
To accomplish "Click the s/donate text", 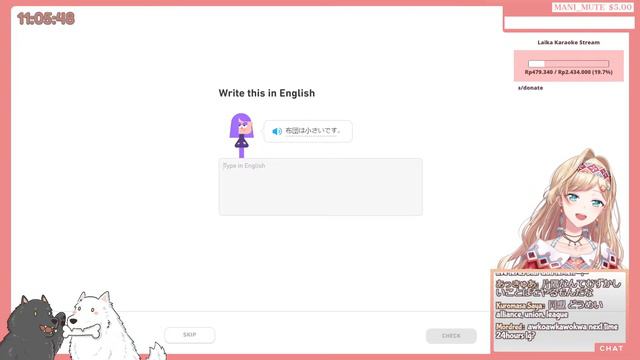I will pyautogui.click(x=530, y=88).
